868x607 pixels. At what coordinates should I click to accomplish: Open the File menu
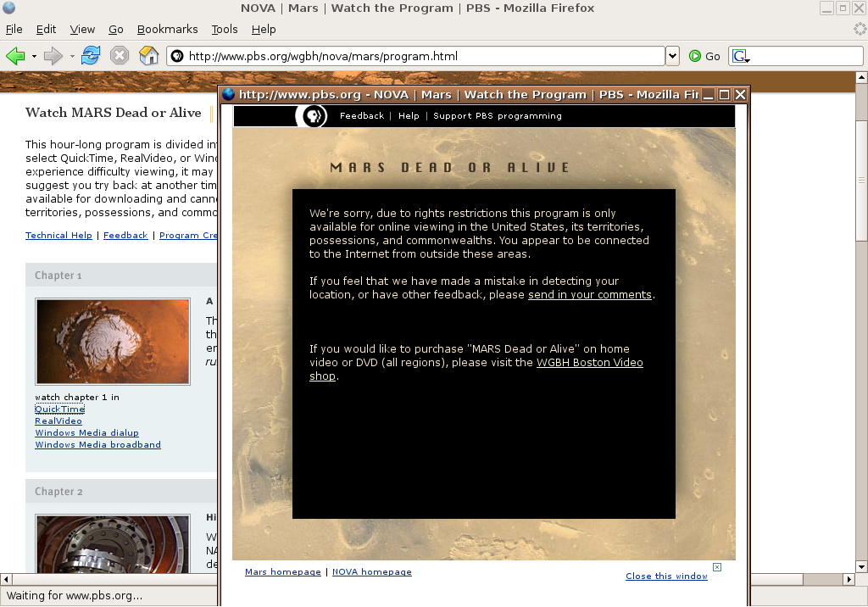pos(14,30)
